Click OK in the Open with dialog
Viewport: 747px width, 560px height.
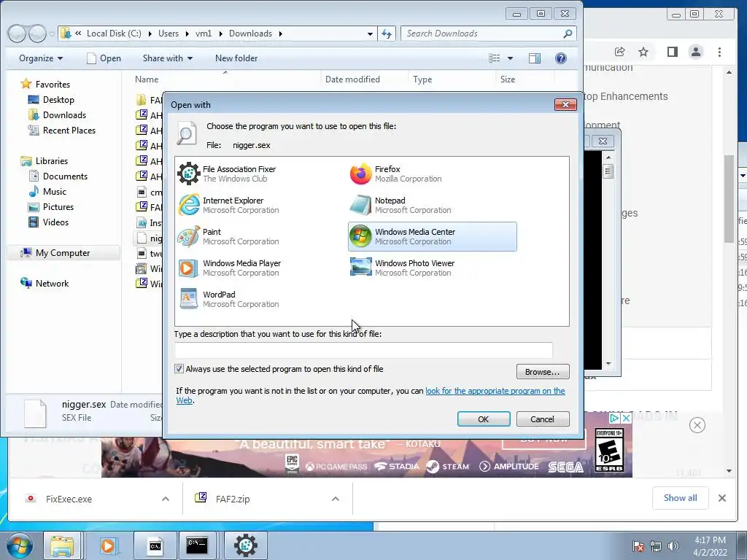(x=484, y=419)
